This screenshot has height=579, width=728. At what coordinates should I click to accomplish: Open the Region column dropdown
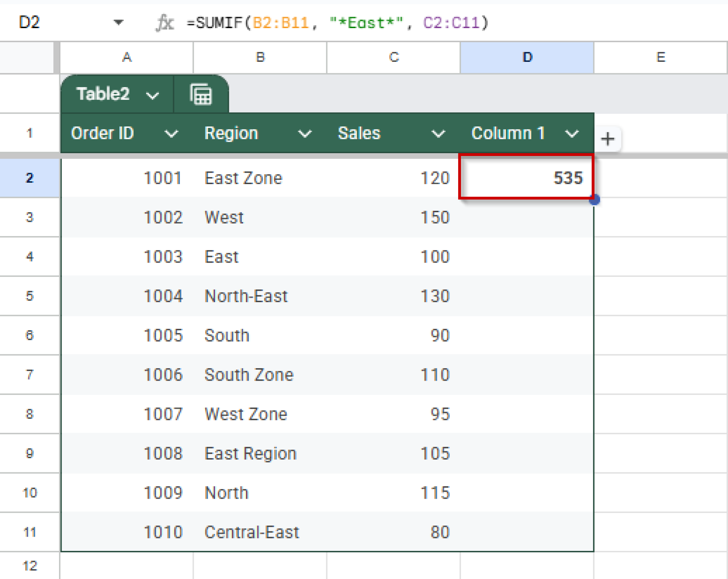[x=305, y=134]
